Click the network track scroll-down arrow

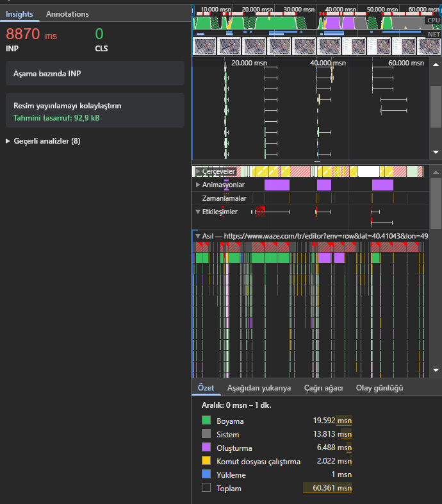(x=436, y=152)
